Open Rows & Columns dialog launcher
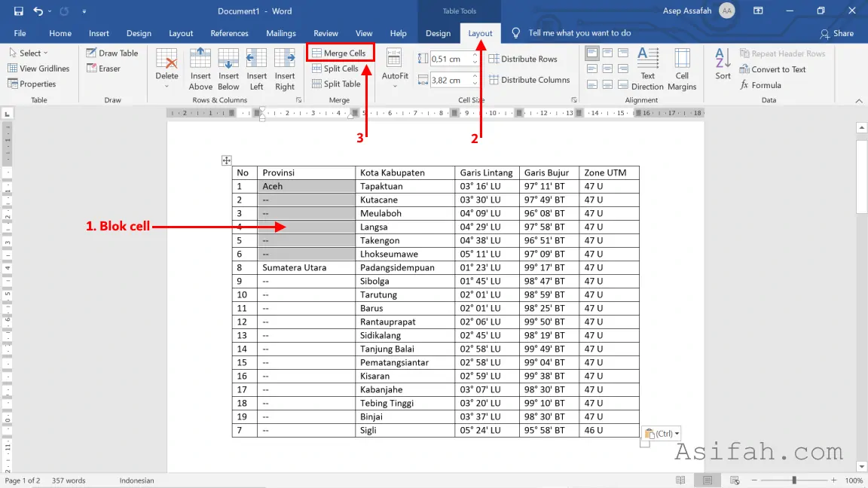 click(299, 100)
